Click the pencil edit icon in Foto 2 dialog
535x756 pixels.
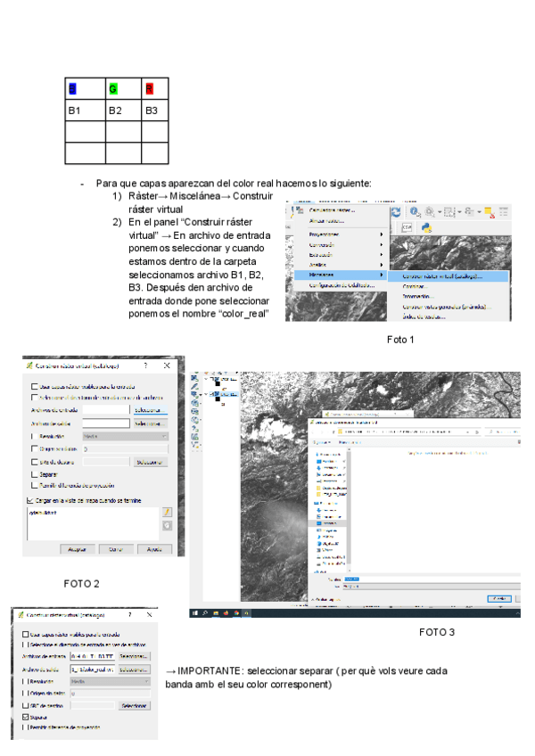click(167, 512)
